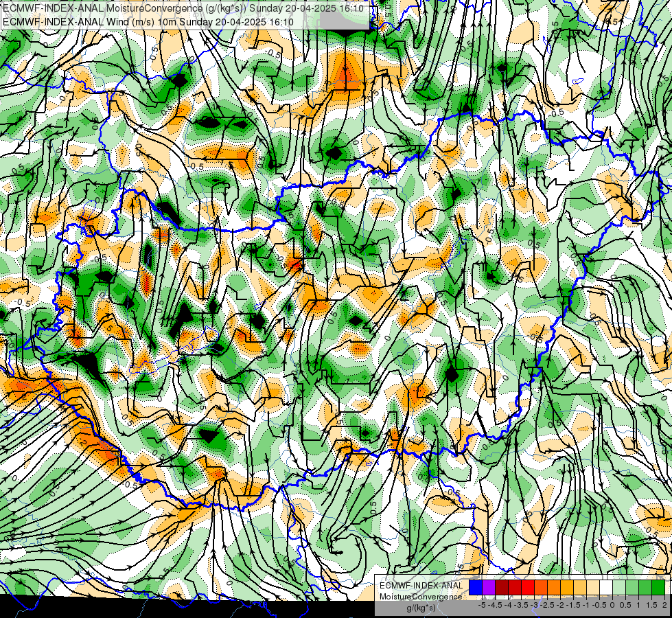Click the pale peach legend swatch
Screen dimensions: 672x618
593,588
